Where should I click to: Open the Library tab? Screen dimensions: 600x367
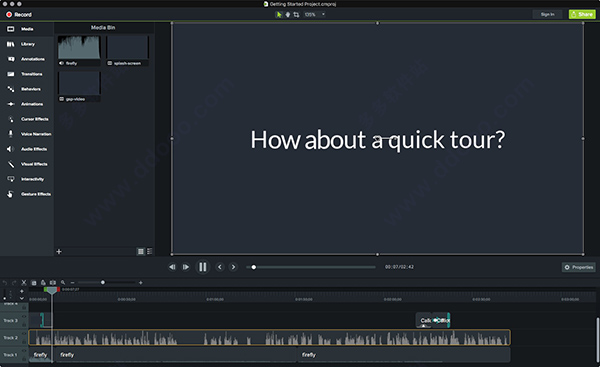[x=26, y=44]
